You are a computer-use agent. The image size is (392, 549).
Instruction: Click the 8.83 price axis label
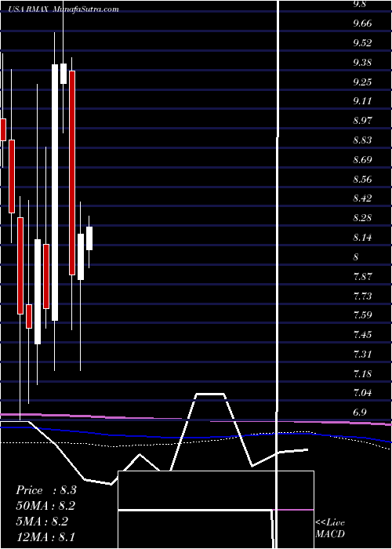click(362, 140)
